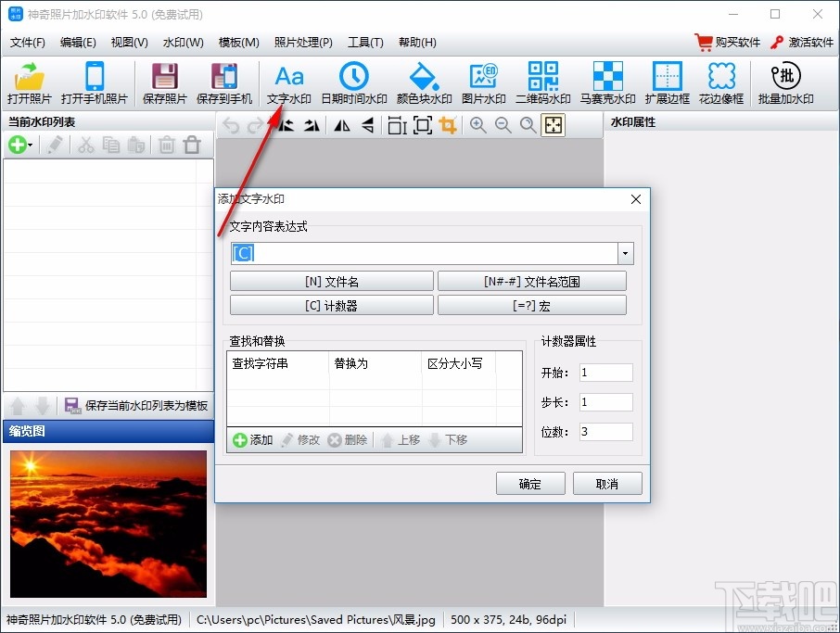Image resolution: width=840 pixels, height=633 pixels.
Task: Click the green add watermark plus
Action: (x=17, y=145)
